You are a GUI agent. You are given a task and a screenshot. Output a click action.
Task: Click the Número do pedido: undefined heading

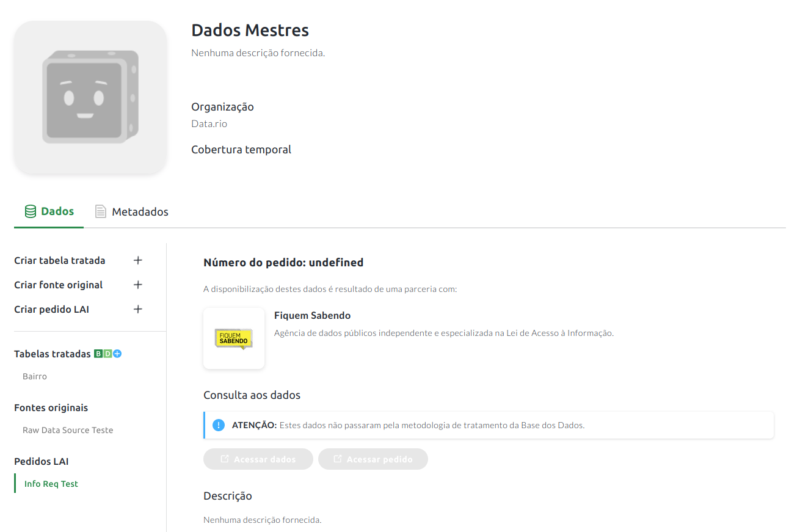(283, 263)
